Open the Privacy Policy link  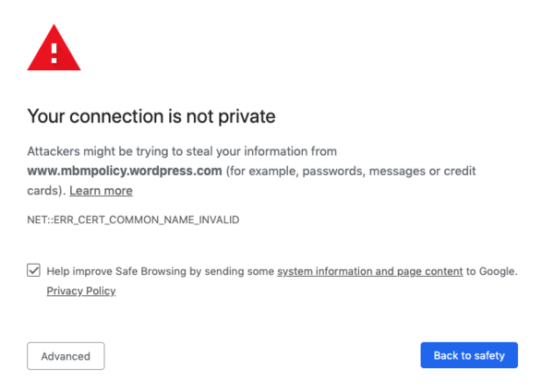click(x=81, y=291)
